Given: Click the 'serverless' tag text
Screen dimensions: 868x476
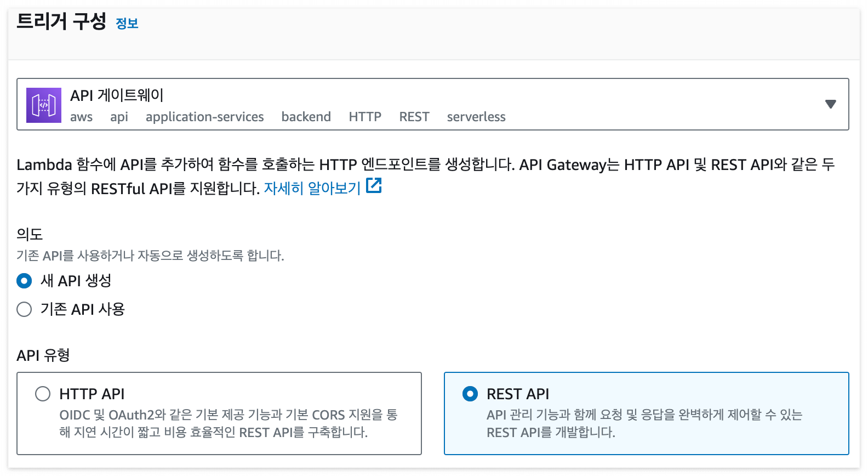Looking at the screenshot, I should coord(476,117).
